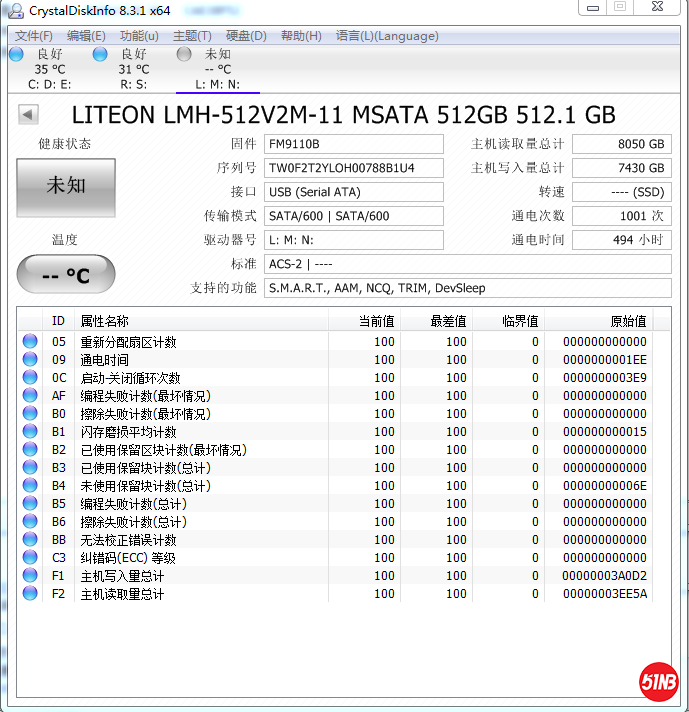Click the 原始值 column header
Viewport: 689px width, 712px height.
click(x=627, y=321)
